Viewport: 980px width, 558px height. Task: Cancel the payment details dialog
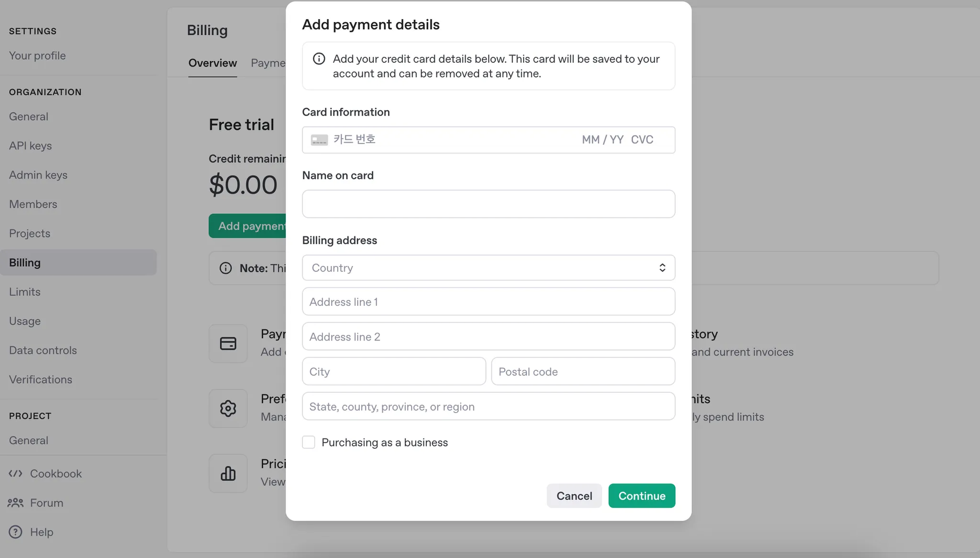point(574,496)
